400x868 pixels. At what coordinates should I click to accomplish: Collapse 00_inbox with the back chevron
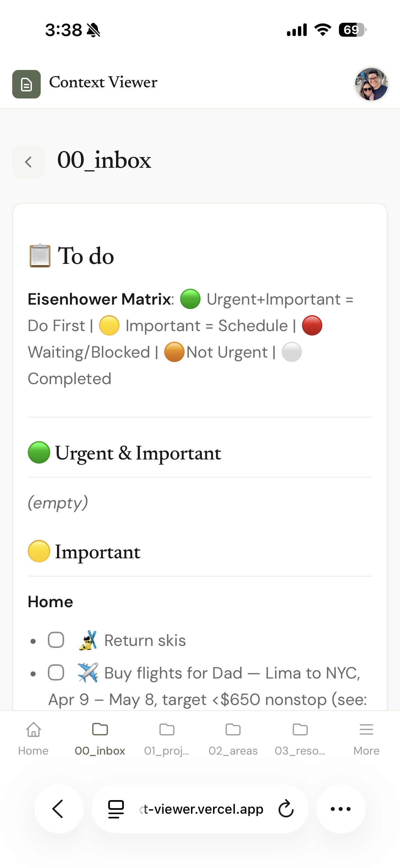(x=28, y=161)
